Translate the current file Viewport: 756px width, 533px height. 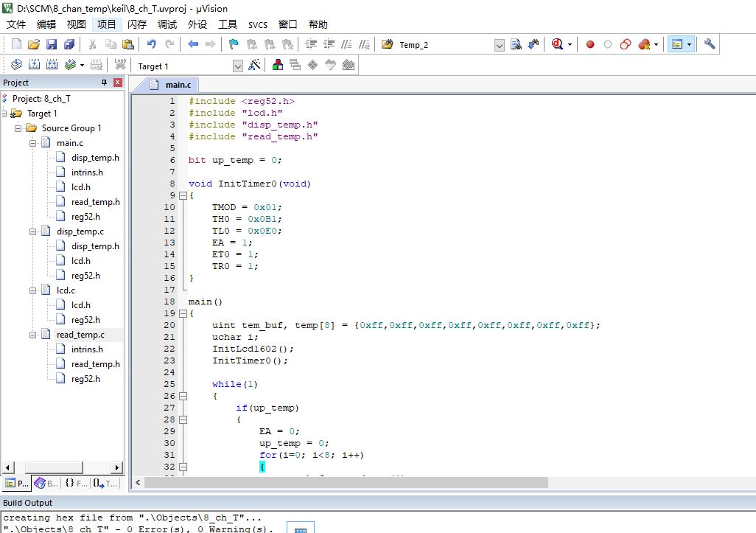pos(16,65)
